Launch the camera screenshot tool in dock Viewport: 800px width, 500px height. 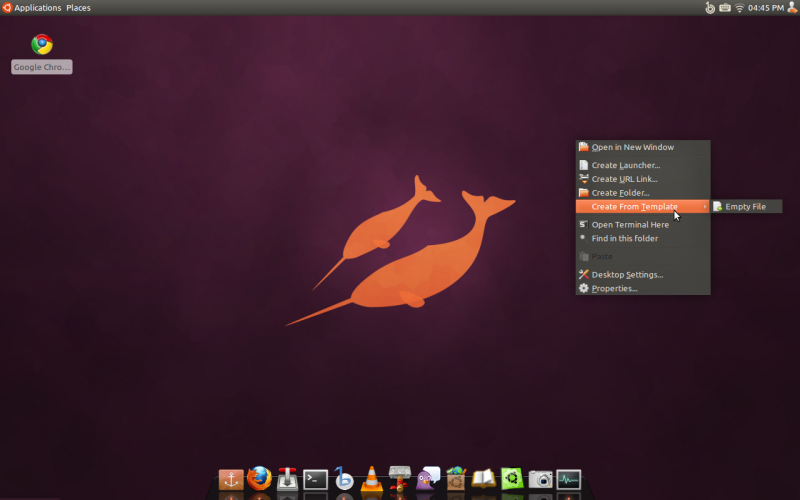(540, 480)
